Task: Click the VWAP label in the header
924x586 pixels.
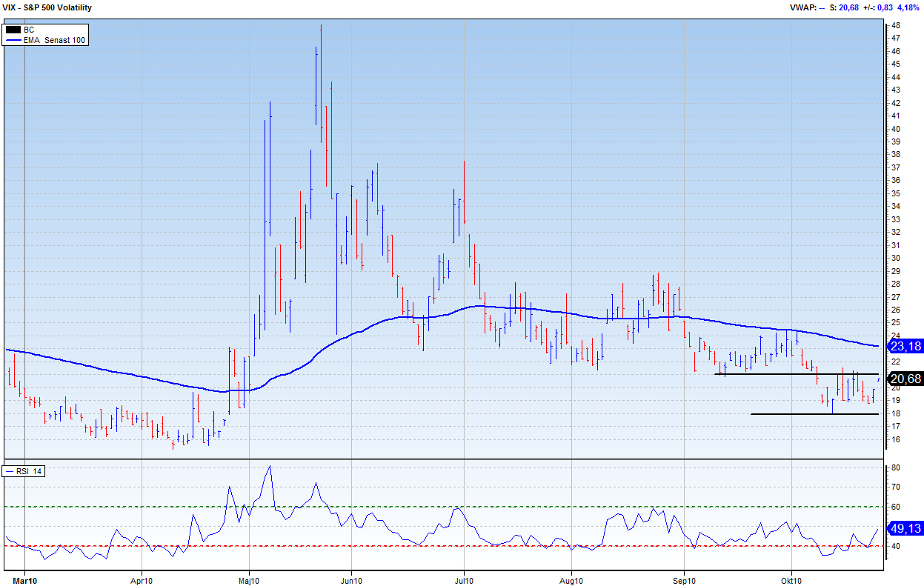Action: tap(802, 7)
